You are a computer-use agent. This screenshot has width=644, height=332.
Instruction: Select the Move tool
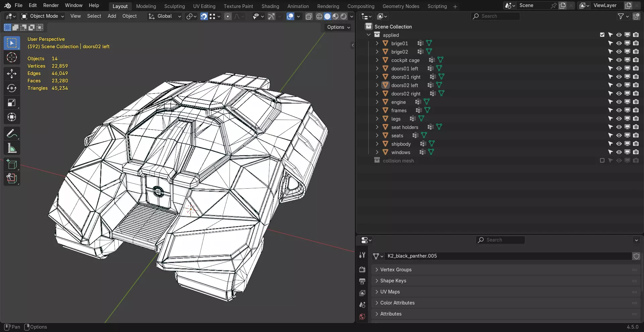[x=12, y=74]
